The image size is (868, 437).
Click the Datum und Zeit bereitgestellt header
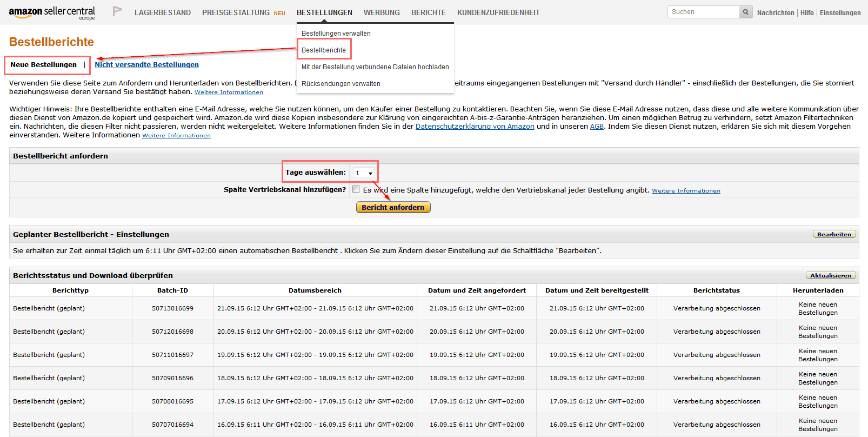[597, 290]
